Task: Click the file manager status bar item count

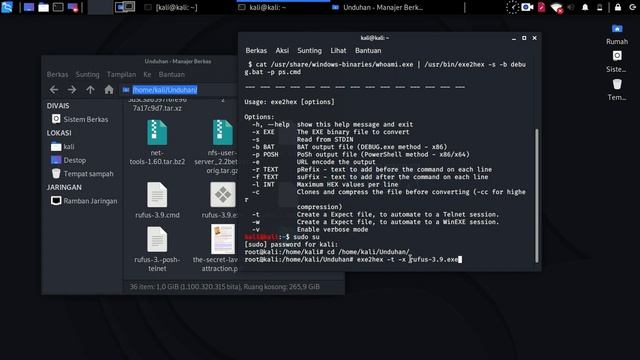Action: click(x=224, y=287)
